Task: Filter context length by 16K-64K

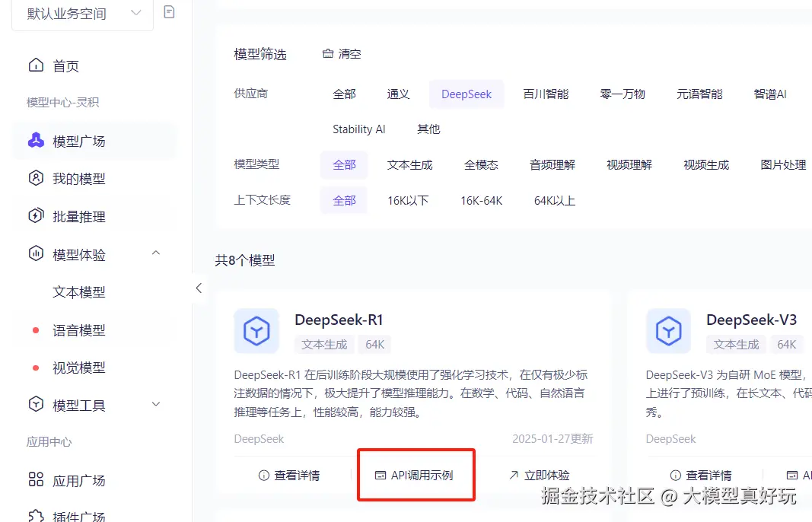Action: click(482, 200)
